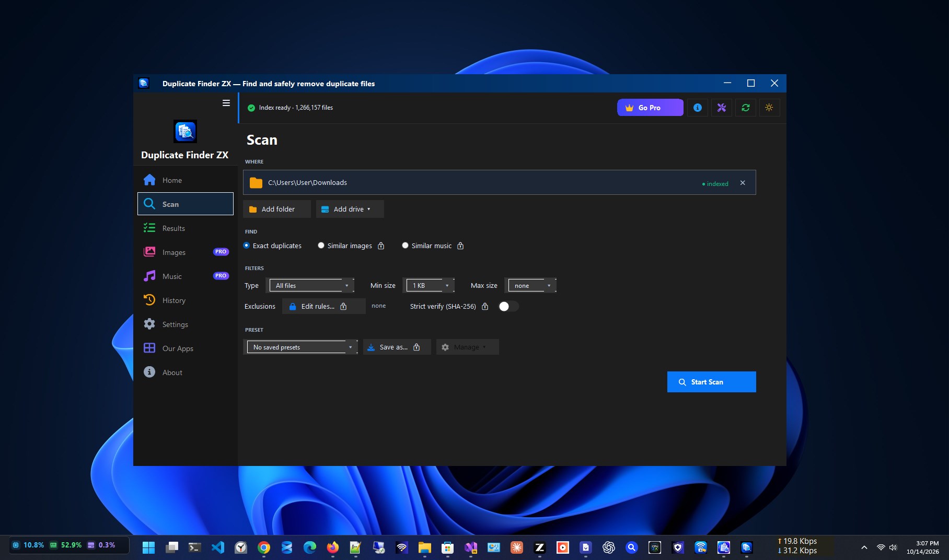Open the info icon in top toolbar
Viewport: 949px width, 560px height.
point(698,108)
